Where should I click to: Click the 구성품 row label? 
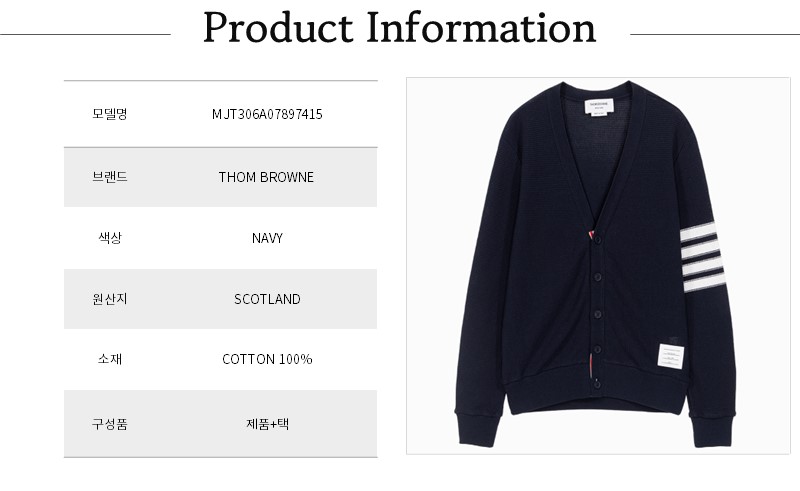point(109,423)
